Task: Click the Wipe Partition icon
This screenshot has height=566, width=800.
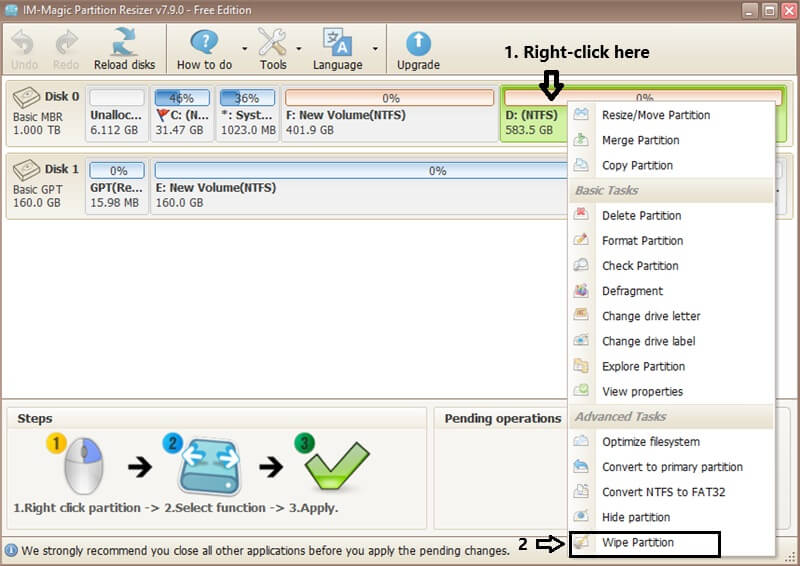Action: pyautogui.click(x=583, y=542)
